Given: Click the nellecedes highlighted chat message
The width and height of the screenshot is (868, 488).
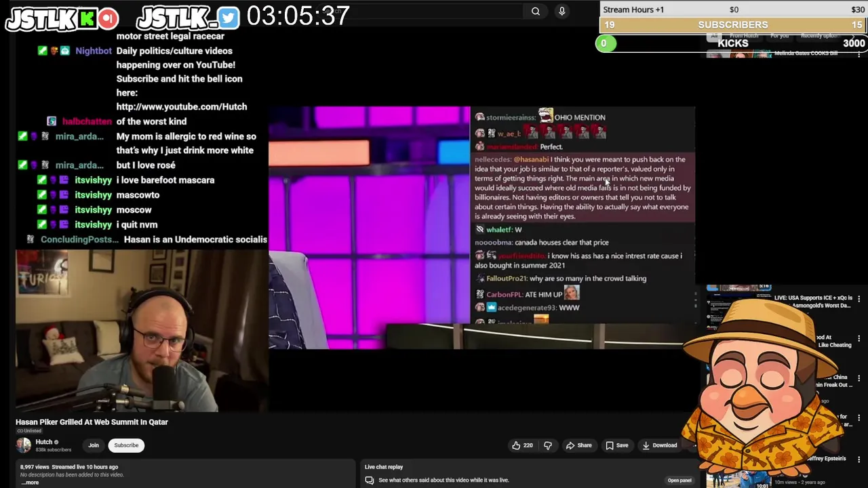Looking at the screenshot, I should pyautogui.click(x=583, y=188).
